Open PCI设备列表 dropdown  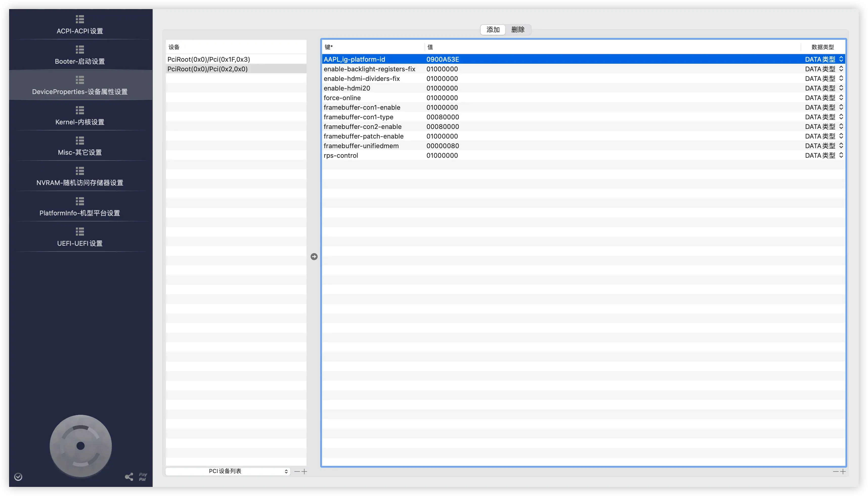coord(228,471)
